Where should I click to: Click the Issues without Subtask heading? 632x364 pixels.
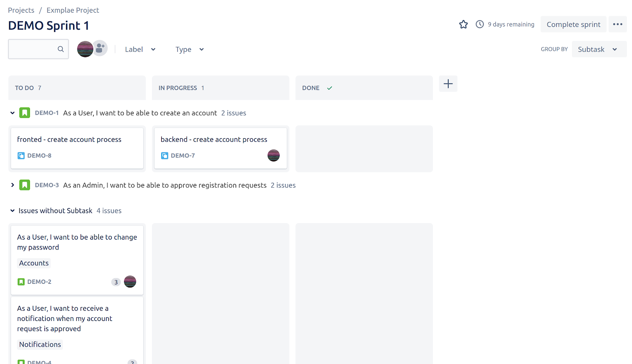point(55,211)
